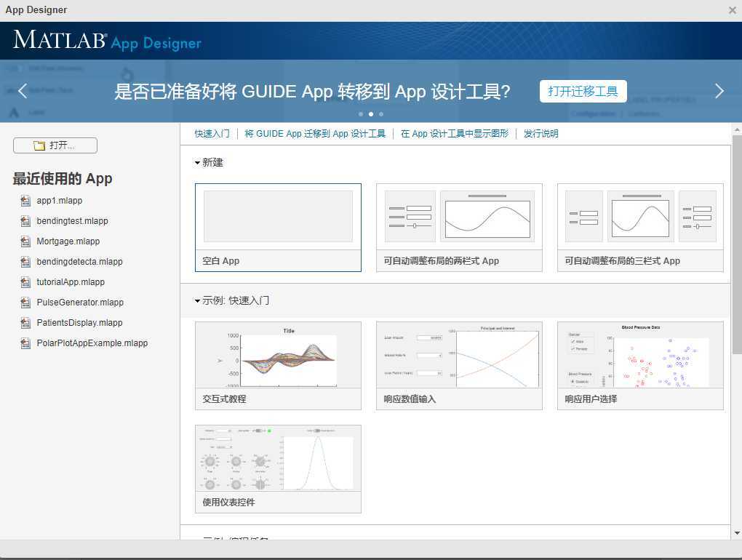Image resolution: width=742 pixels, height=560 pixels.
Task: Click the PatientsDisplay.mlapp file icon
Action: [x=25, y=323]
